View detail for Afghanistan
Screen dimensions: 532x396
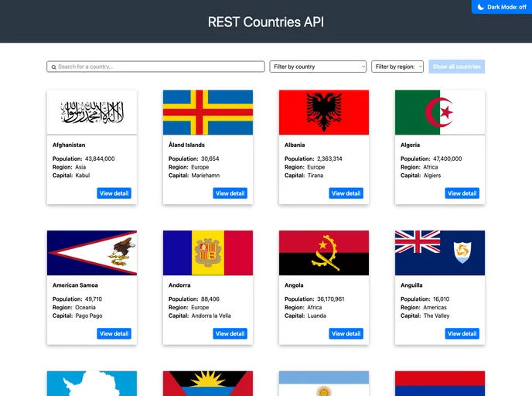click(114, 193)
